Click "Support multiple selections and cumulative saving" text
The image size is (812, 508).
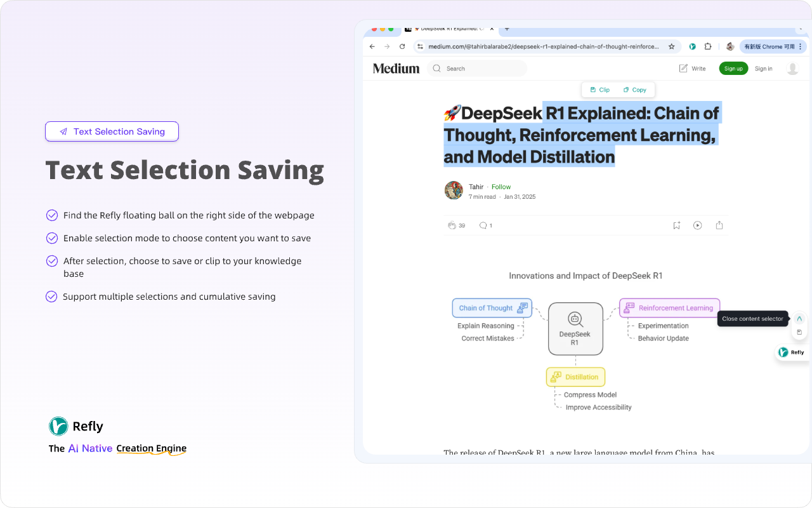click(x=169, y=297)
